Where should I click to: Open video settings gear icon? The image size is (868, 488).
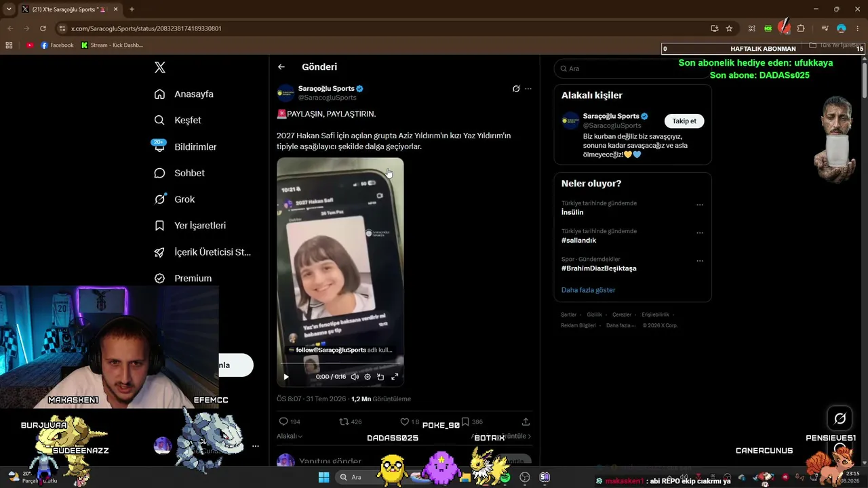click(x=368, y=377)
